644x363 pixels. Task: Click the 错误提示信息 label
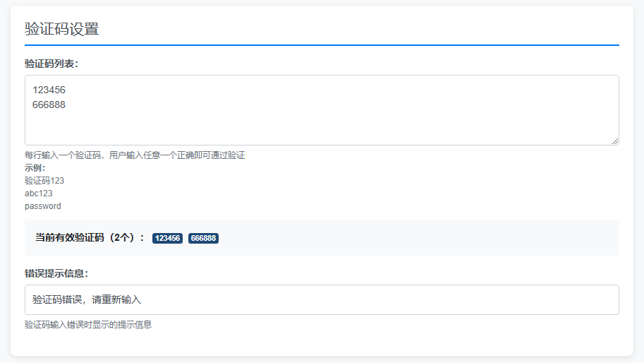(56, 273)
